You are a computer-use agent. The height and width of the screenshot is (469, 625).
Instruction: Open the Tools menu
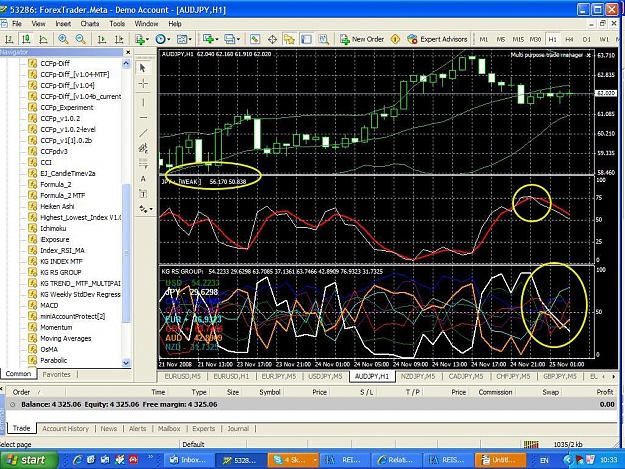point(117,24)
